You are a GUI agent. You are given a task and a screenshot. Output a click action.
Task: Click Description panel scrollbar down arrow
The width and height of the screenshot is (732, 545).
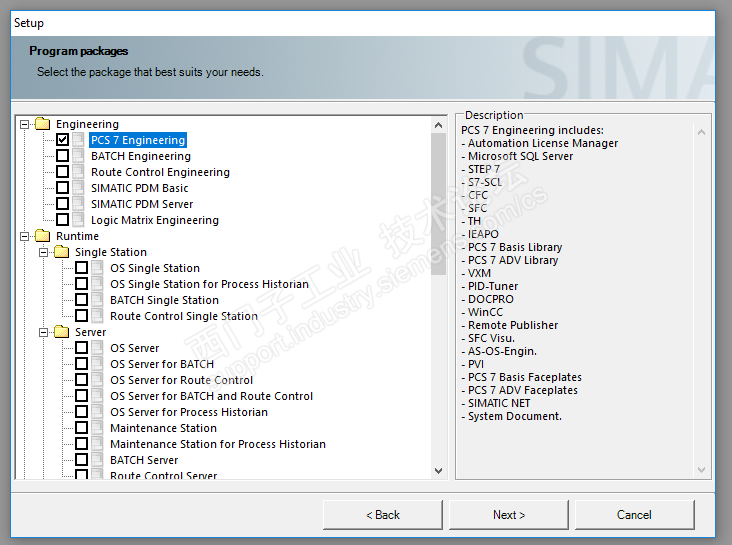coord(701,469)
